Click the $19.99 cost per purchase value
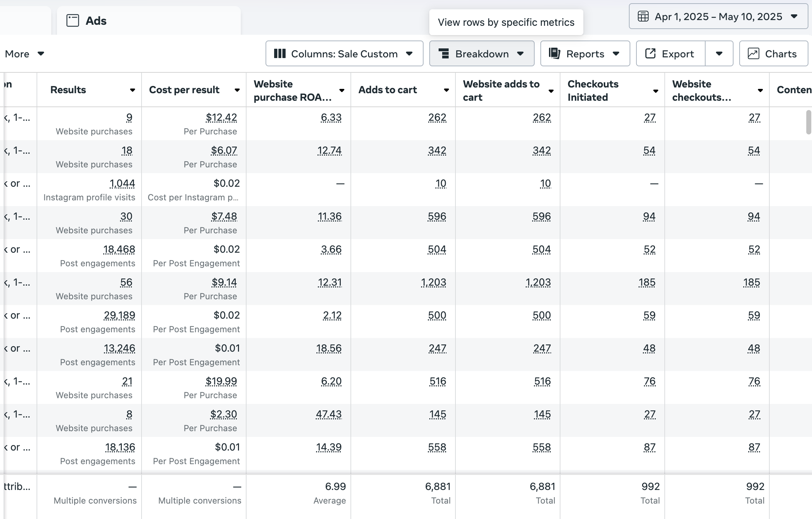This screenshot has height=519, width=812. 221,381
